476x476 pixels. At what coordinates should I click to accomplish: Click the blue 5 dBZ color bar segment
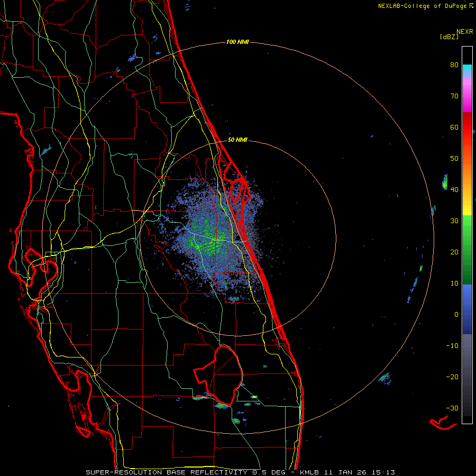pyautogui.click(x=467, y=299)
